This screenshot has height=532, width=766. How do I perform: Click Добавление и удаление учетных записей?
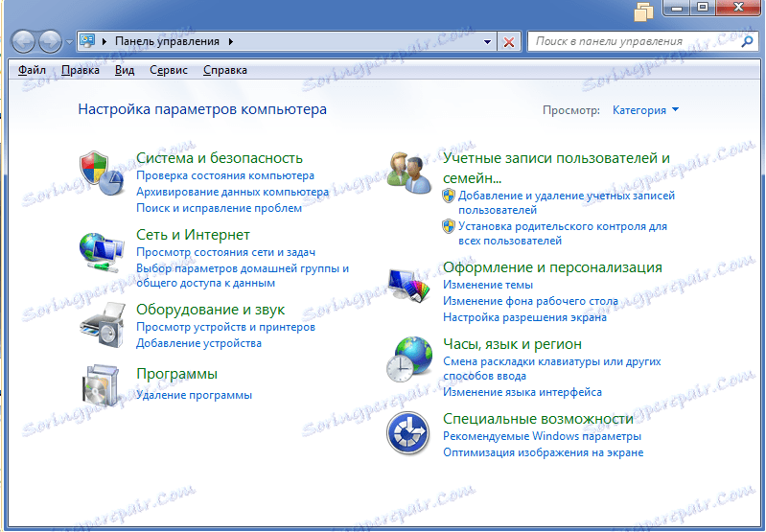pyautogui.click(x=567, y=203)
